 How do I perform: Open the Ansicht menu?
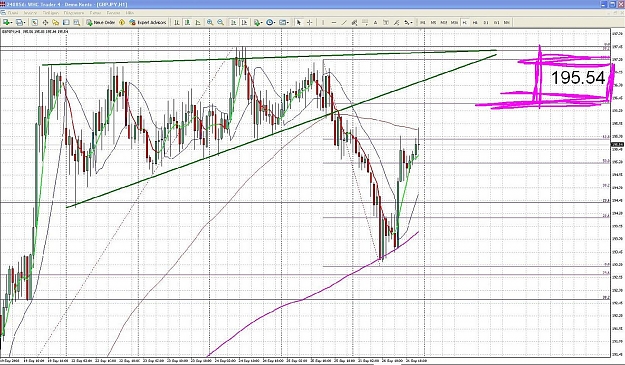pos(30,13)
